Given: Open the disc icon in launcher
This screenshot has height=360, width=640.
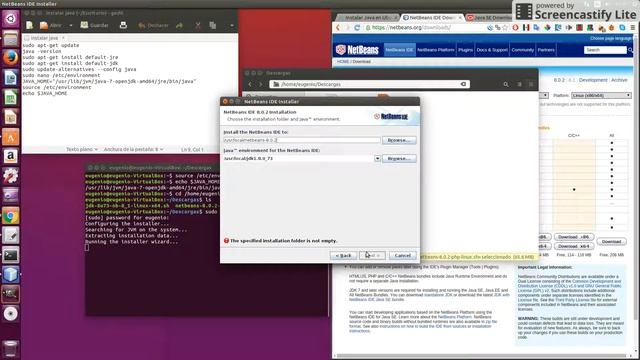Looking at the screenshot, I should (x=11, y=313).
